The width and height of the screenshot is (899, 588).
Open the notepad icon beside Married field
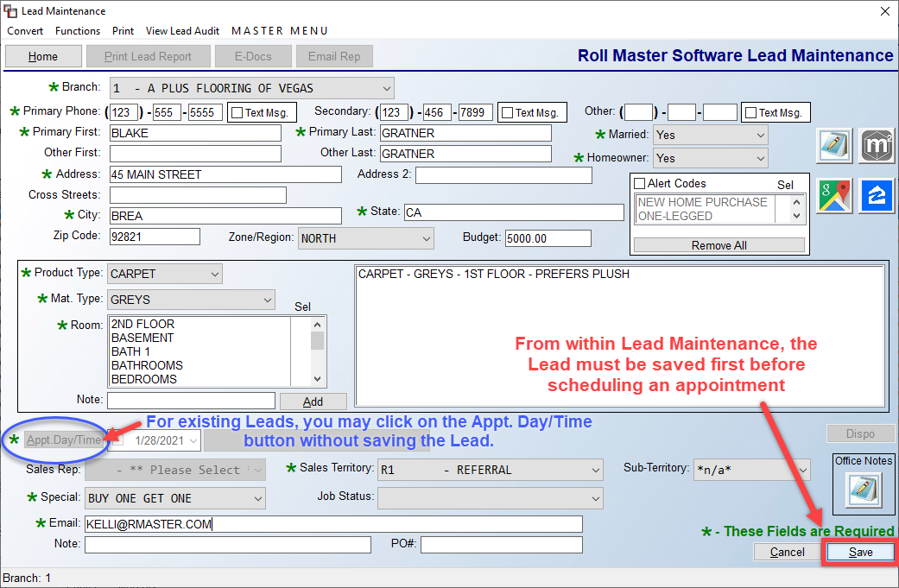[x=834, y=146]
